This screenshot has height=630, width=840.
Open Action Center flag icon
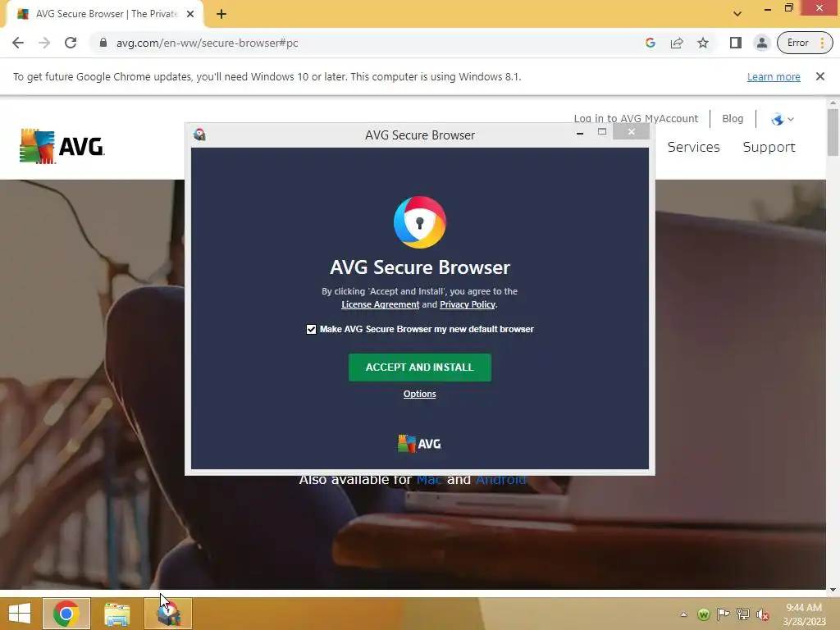pyautogui.click(x=724, y=614)
